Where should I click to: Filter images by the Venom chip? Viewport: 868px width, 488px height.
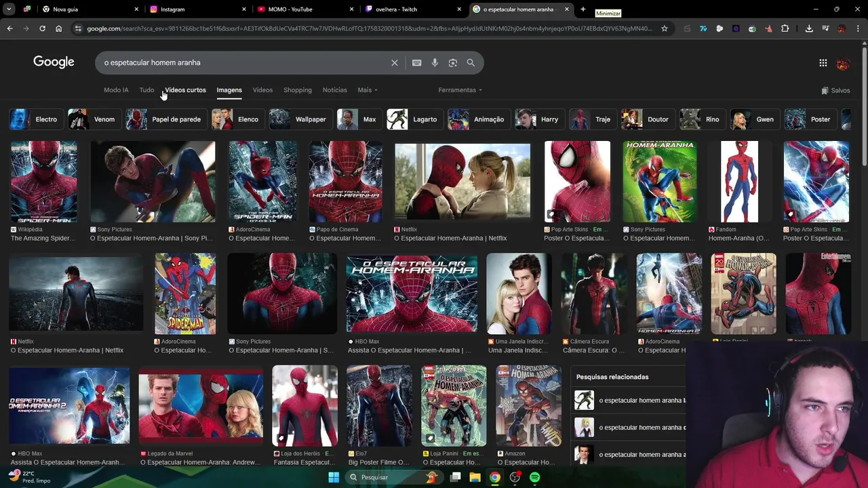95,119
